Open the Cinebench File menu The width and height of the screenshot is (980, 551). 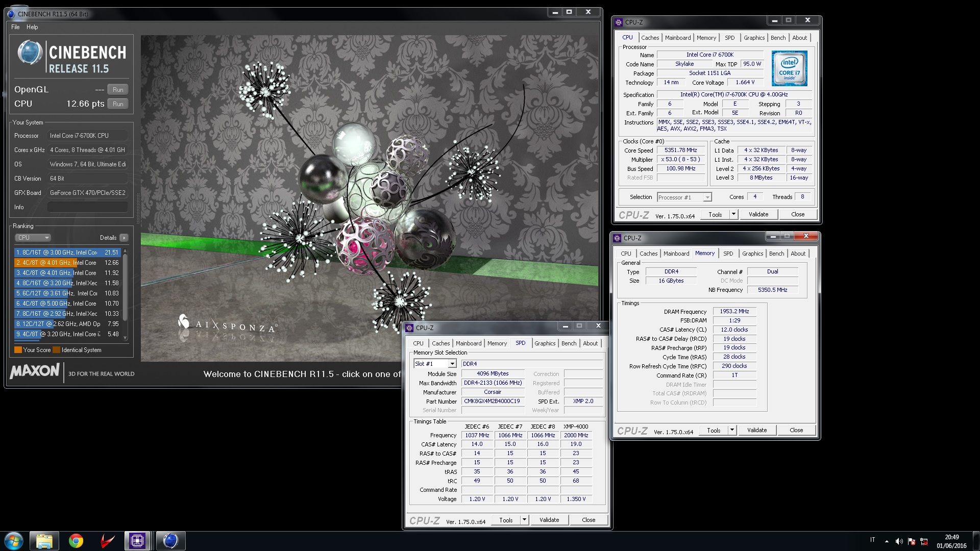(15, 27)
